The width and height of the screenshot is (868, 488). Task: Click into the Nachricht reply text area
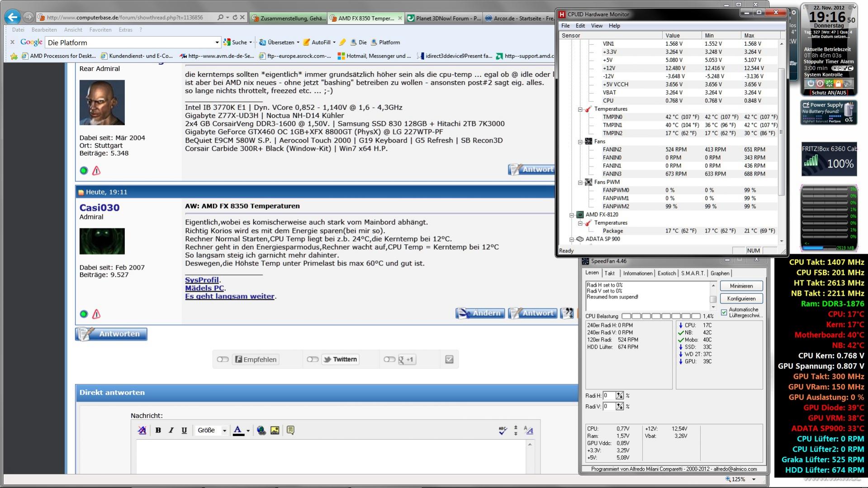coord(331,456)
